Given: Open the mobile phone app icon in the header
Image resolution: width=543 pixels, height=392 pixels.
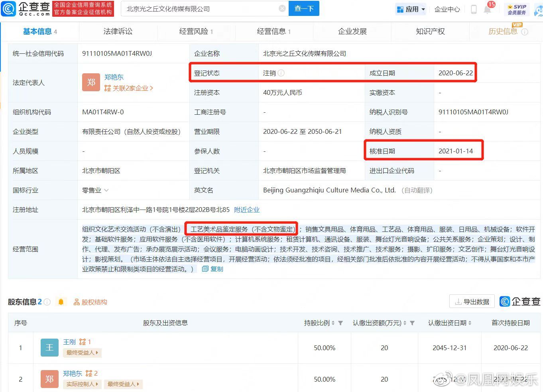Looking at the screenshot, I should pyautogui.click(x=474, y=9).
